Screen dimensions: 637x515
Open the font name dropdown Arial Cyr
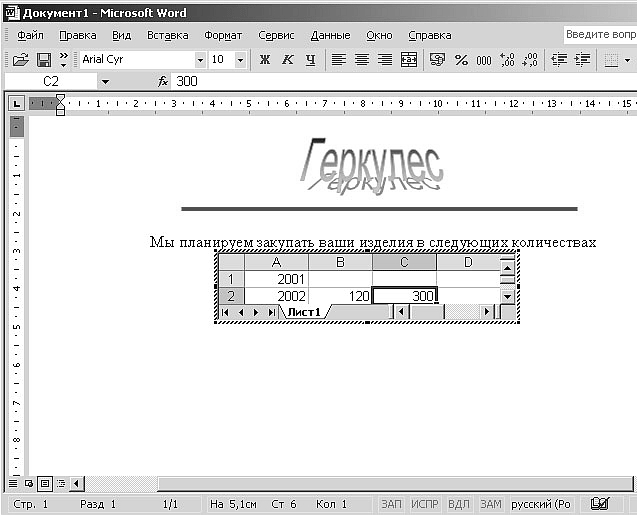(x=200, y=60)
